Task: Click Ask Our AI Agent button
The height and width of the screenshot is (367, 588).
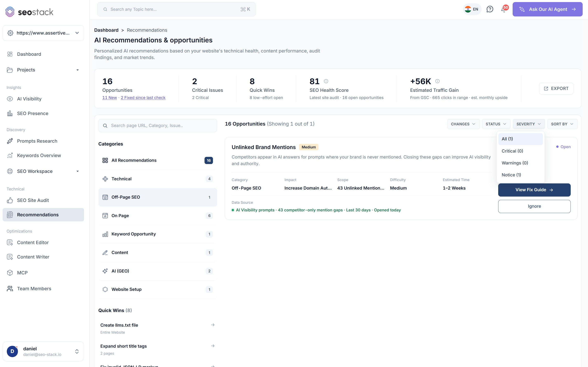Action: pyautogui.click(x=547, y=9)
